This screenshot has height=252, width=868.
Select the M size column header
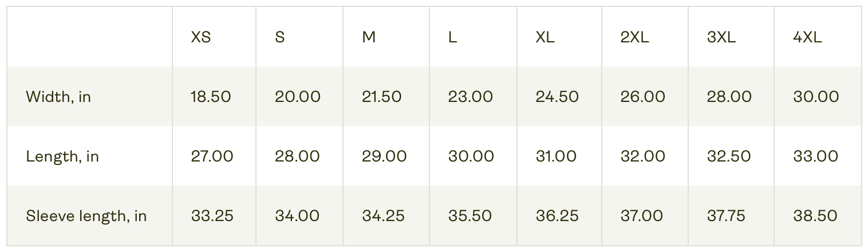coord(369,37)
